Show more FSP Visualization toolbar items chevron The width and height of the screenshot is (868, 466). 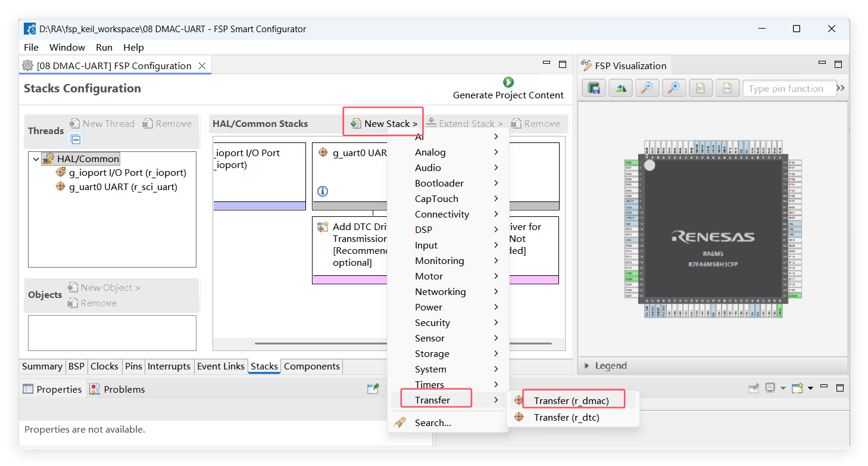coord(841,88)
